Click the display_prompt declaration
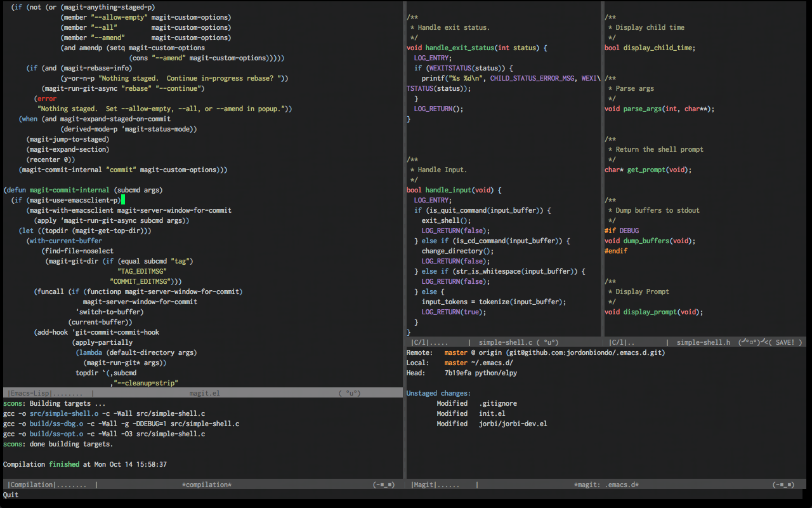 click(x=654, y=312)
